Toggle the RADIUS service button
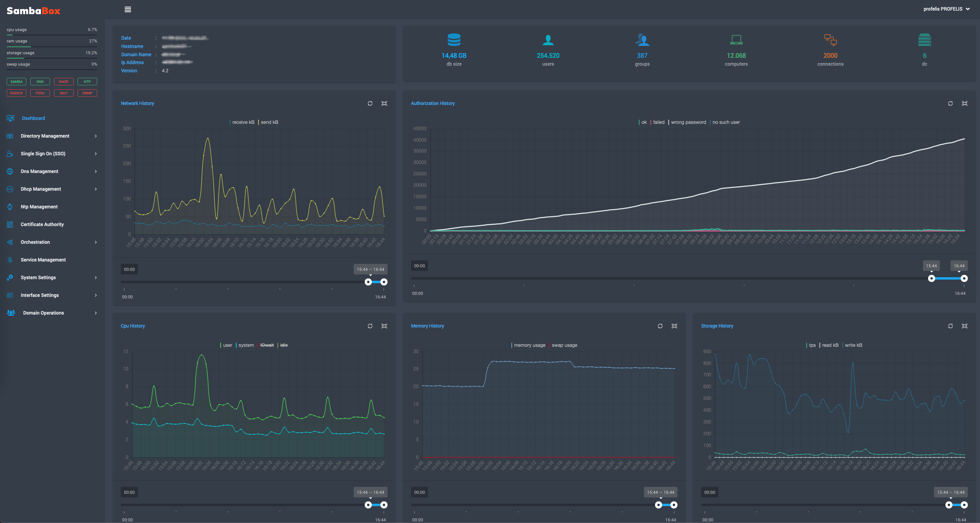The width and height of the screenshot is (980, 523). [x=16, y=93]
